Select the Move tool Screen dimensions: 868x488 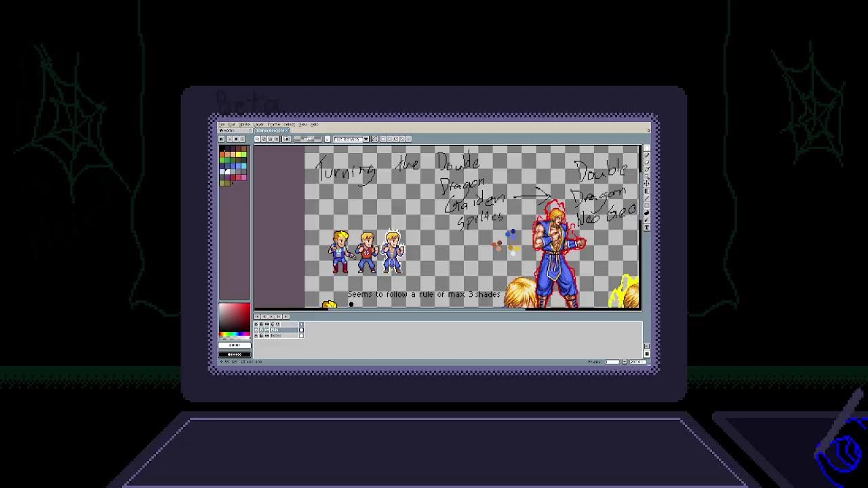(647, 184)
